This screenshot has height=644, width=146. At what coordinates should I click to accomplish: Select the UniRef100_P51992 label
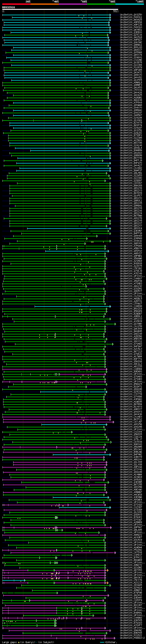point(131,550)
